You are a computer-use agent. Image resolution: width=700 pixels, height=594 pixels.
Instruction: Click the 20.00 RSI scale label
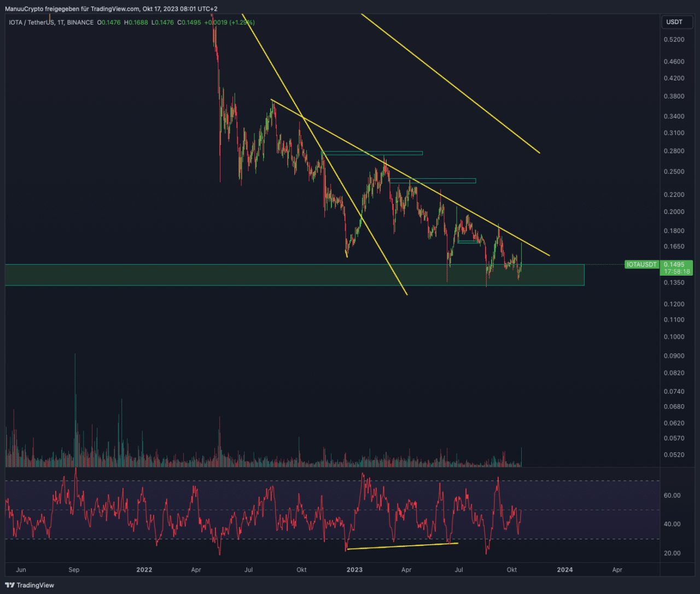(x=672, y=553)
